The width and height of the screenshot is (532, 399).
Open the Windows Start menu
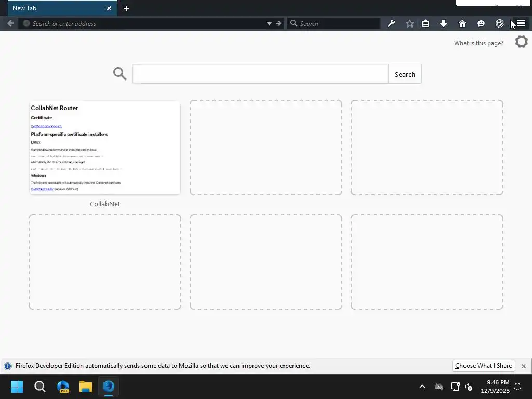point(17,387)
